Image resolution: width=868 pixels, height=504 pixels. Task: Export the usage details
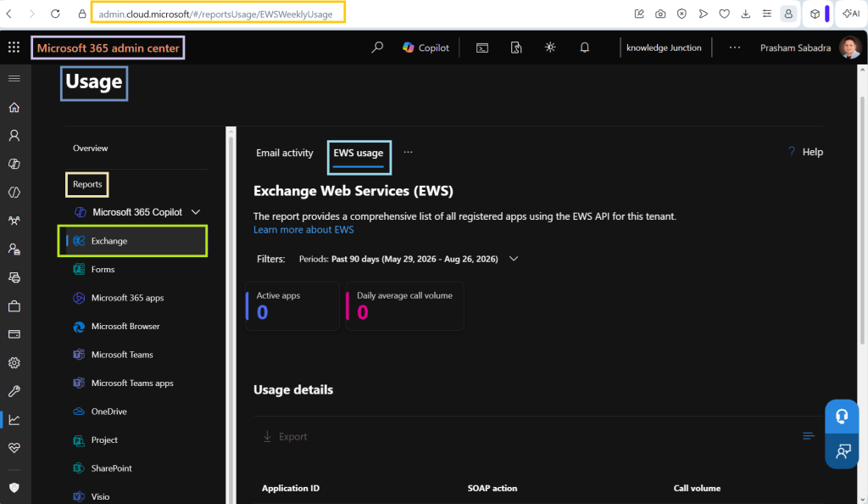coord(285,437)
